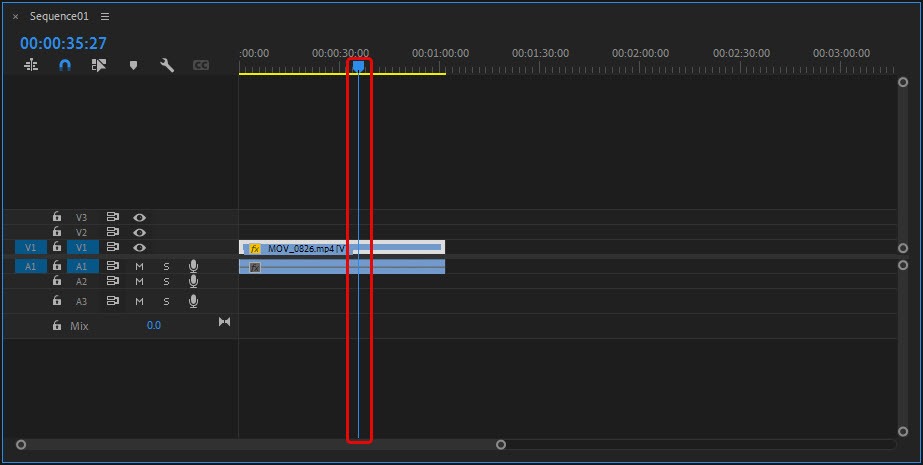Click the Captions CC icon

[x=201, y=65]
